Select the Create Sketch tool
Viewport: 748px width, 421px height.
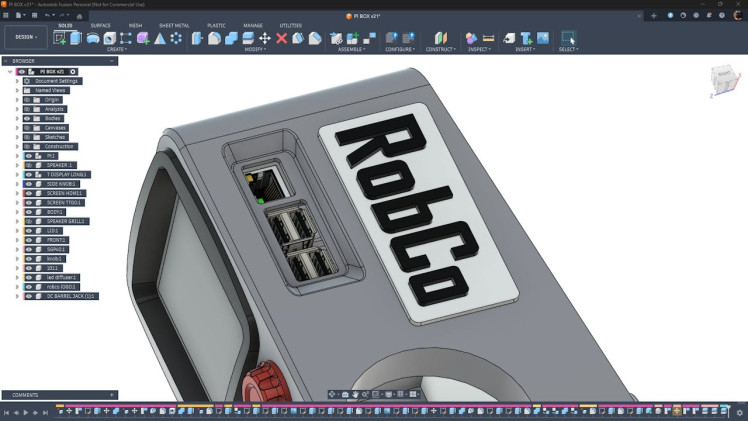click(x=60, y=38)
